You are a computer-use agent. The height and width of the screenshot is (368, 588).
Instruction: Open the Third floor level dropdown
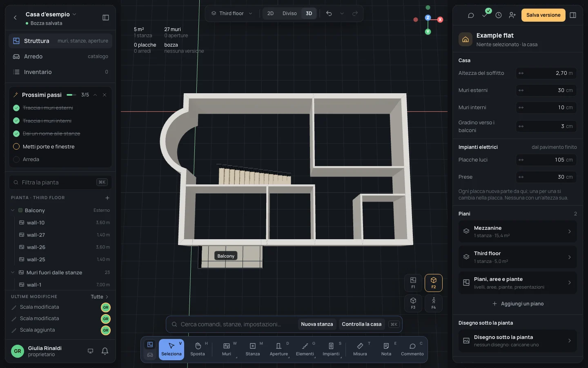[x=232, y=13]
